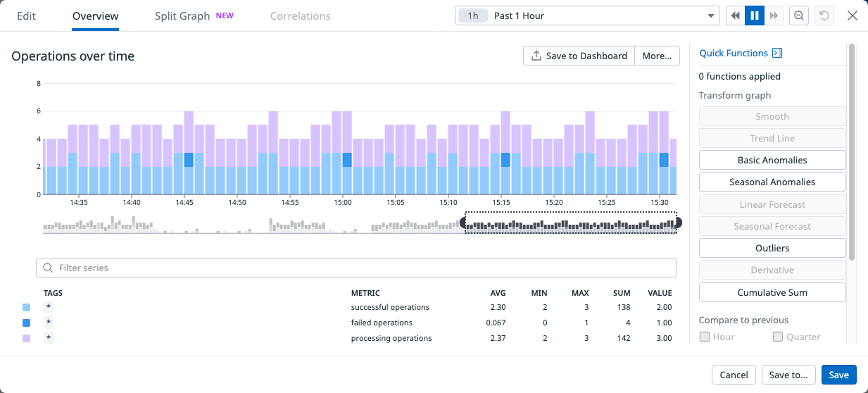Open the More... options menu

pyautogui.click(x=657, y=56)
